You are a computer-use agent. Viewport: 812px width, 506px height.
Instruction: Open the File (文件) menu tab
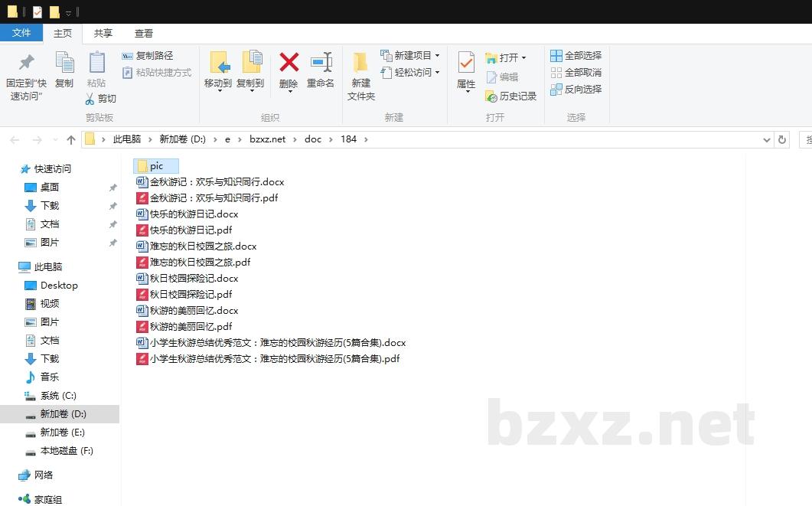pos(21,33)
